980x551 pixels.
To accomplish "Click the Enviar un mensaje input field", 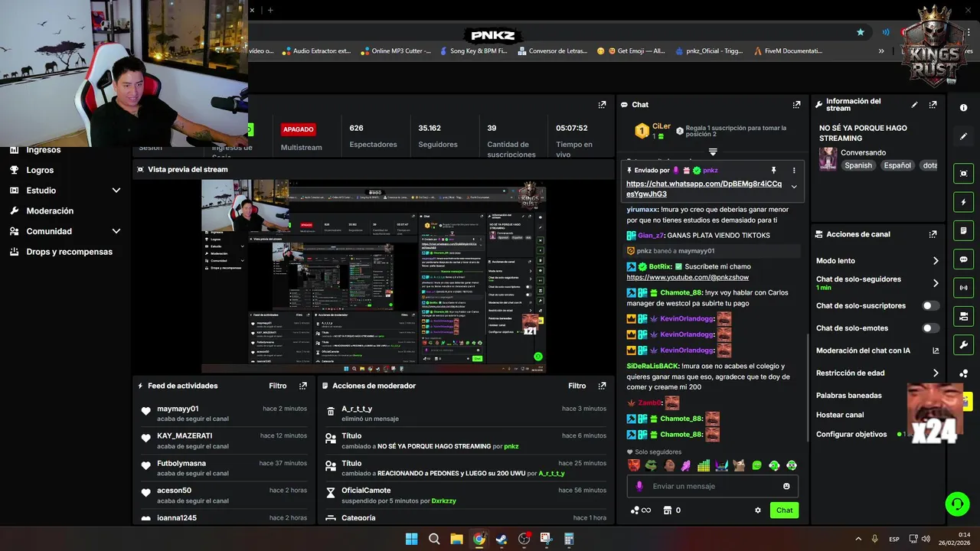I will point(713,486).
